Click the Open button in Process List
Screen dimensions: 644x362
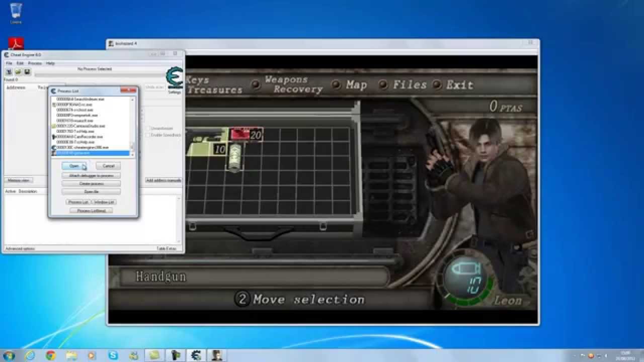pos(74,166)
